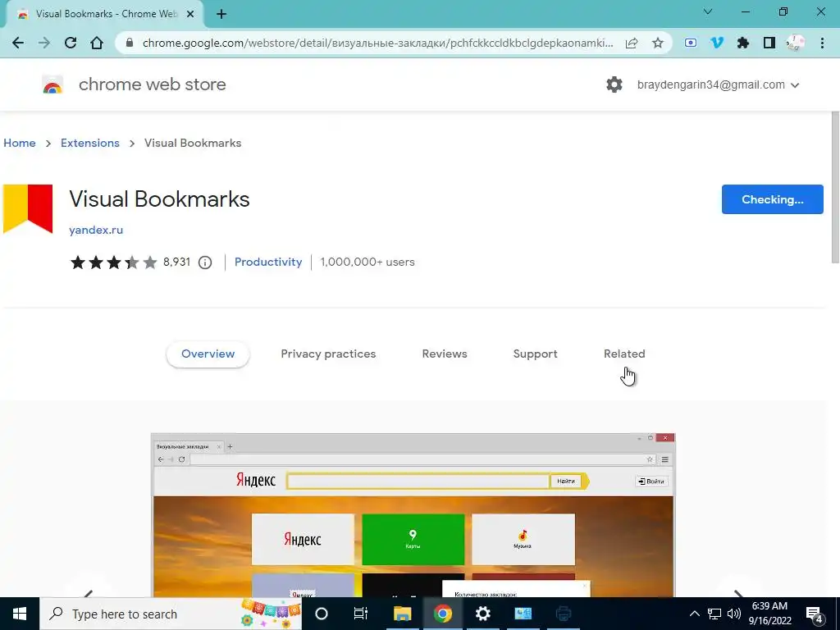This screenshot has width=840, height=630.
Task: Open the Chrome profile avatar
Action: point(796,43)
